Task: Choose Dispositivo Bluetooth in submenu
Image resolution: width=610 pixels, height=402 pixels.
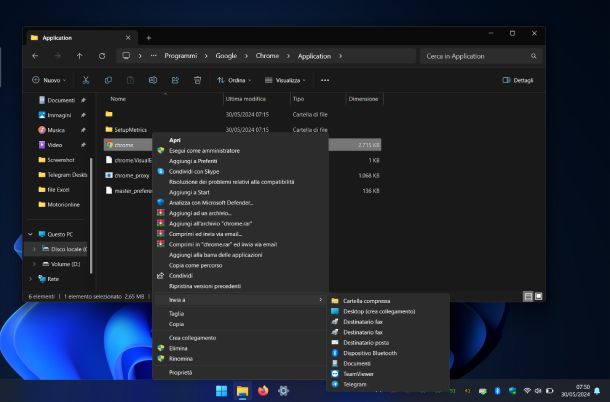Action: coord(370,353)
